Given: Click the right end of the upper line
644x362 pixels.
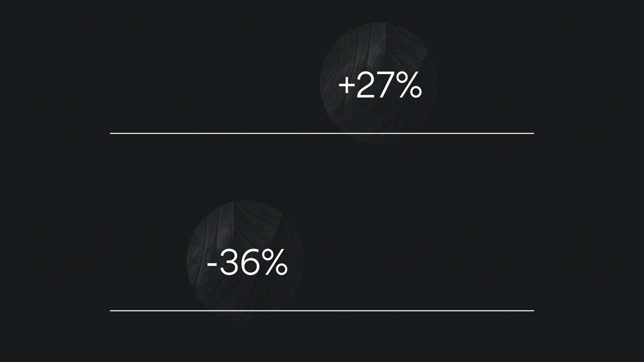Looking at the screenshot, I should tap(533, 133).
